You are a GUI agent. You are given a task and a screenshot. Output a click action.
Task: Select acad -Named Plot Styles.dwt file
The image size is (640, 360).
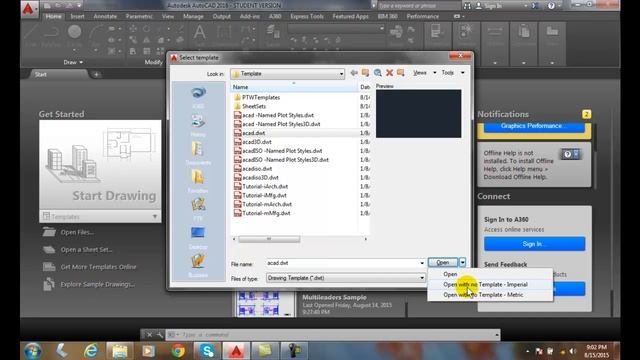pos(278,115)
